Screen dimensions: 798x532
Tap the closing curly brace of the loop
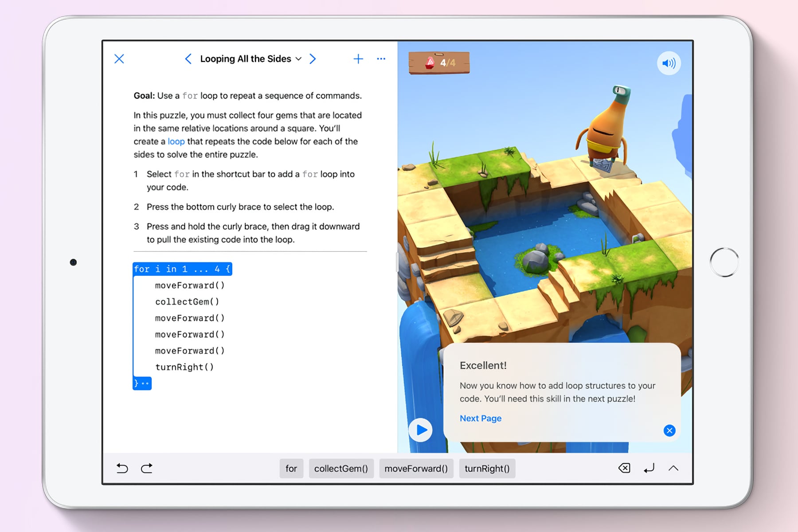pyautogui.click(x=142, y=383)
